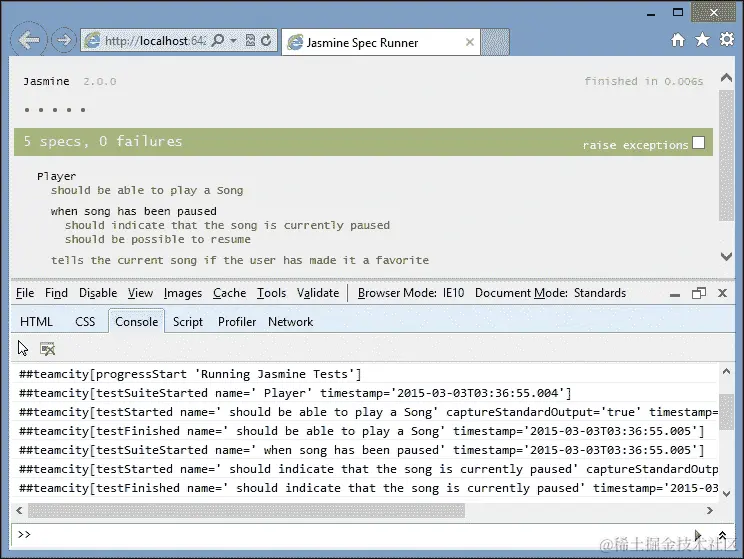Open a new tab button

click(x=495, y=42)
